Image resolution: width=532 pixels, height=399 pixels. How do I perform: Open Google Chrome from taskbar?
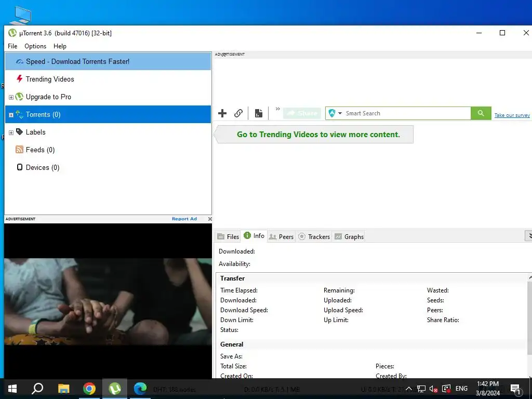pos(89,389)
